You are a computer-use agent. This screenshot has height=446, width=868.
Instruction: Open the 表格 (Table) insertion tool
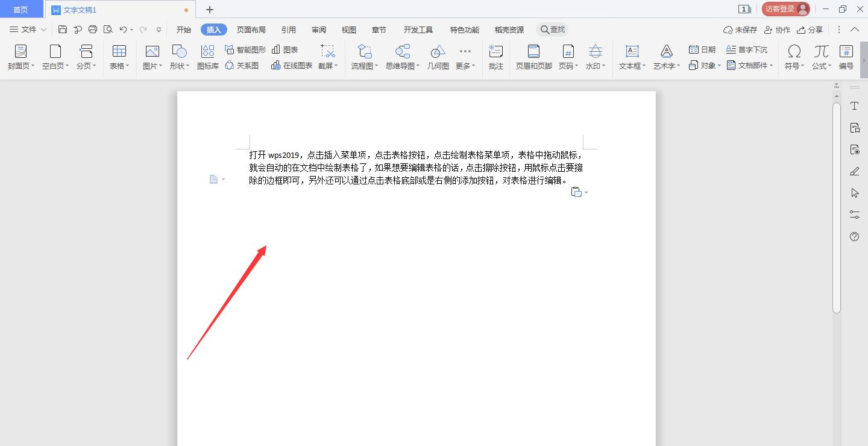pos(118,57)
